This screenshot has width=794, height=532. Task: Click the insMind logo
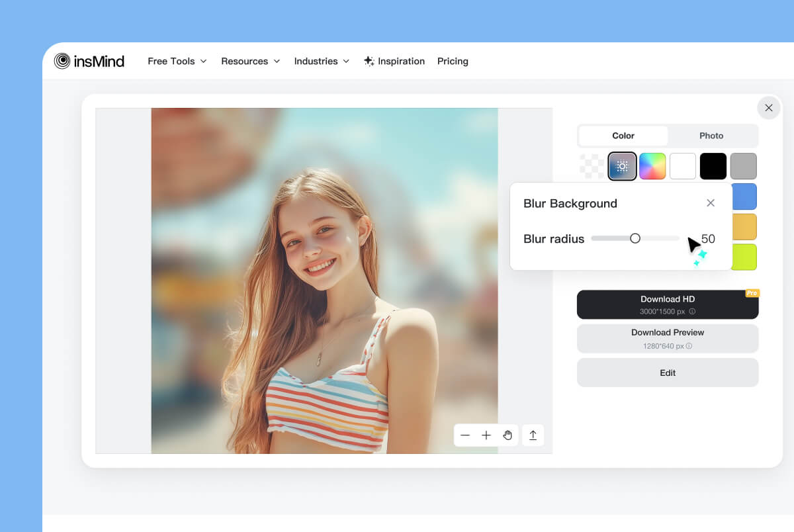point(89,61)
